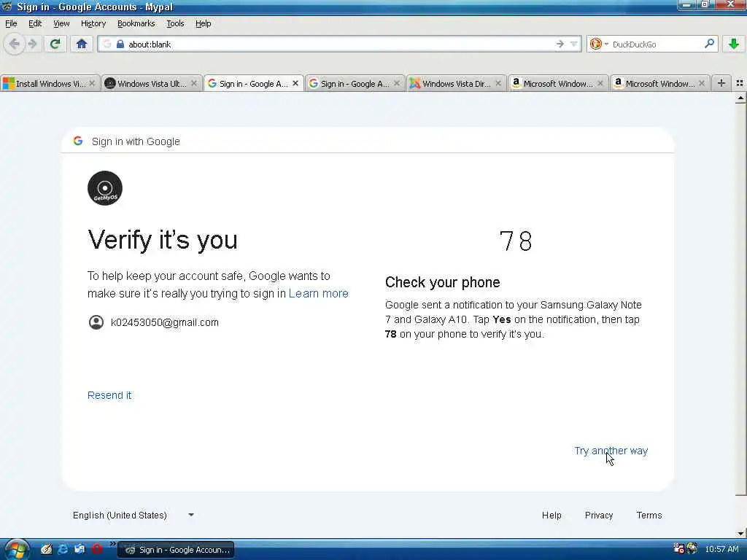Open the Tools menu
This screenshot has width=747, height=560.
(175, 23)
